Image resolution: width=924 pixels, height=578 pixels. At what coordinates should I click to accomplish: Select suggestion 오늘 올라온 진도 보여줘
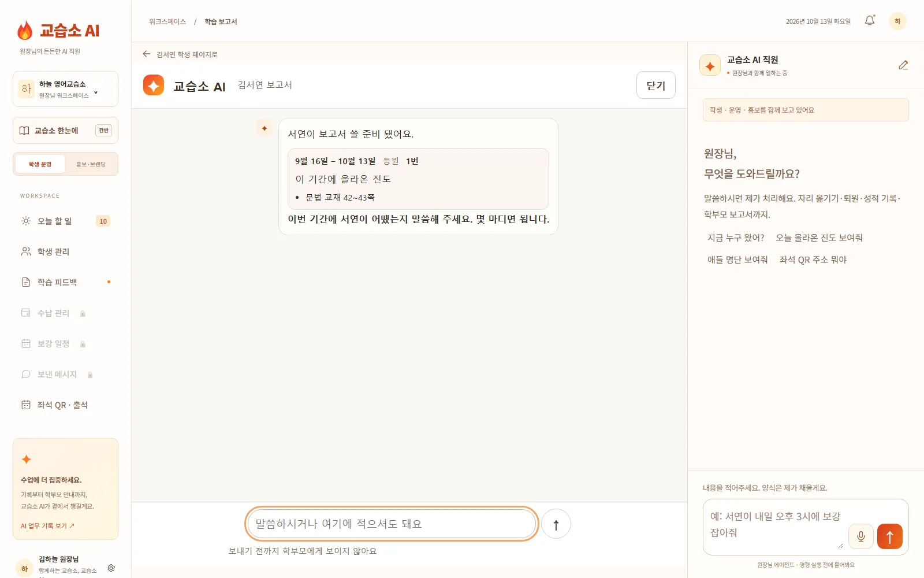[819, 238]
